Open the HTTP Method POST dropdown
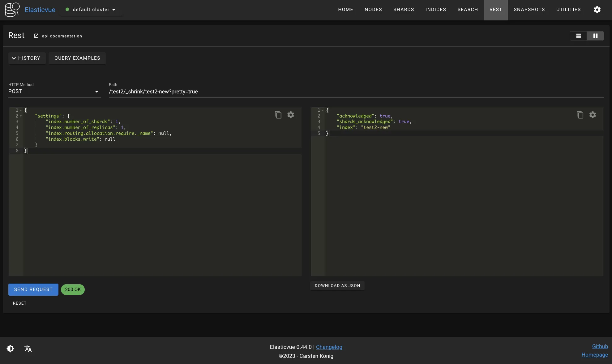Image resolution: width=612 pixels, height=364 pixels. tap(54, 92)
